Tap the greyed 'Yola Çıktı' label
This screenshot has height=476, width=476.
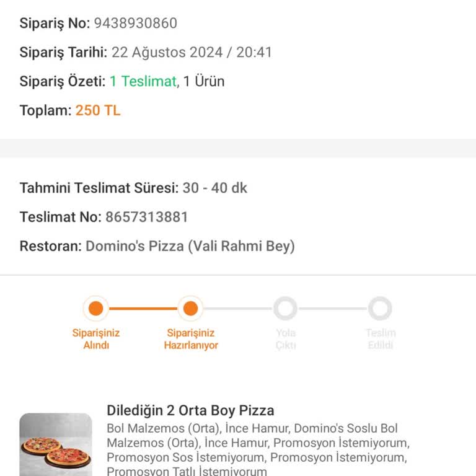click(x=286, y=339)
